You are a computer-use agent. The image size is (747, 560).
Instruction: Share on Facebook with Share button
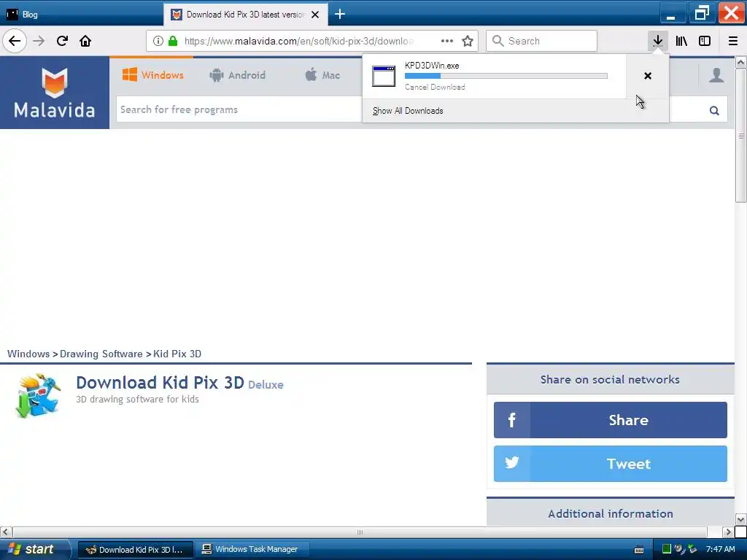coord(611,420)
